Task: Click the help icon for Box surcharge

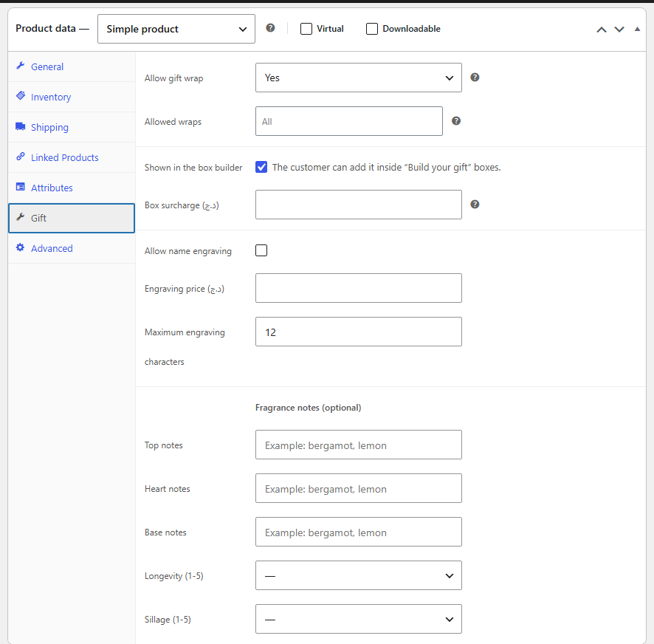Action: (x=475, y=204)
